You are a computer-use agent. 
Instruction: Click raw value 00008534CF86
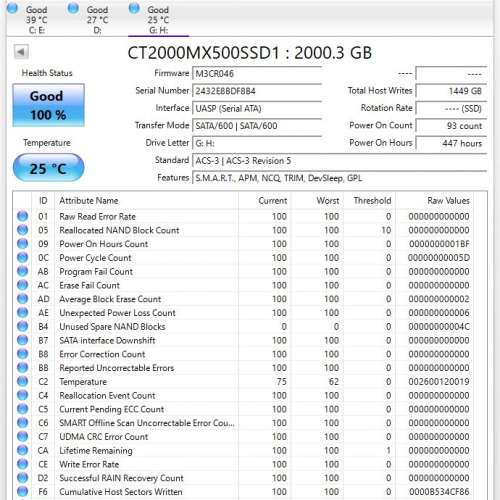point(439,492)
